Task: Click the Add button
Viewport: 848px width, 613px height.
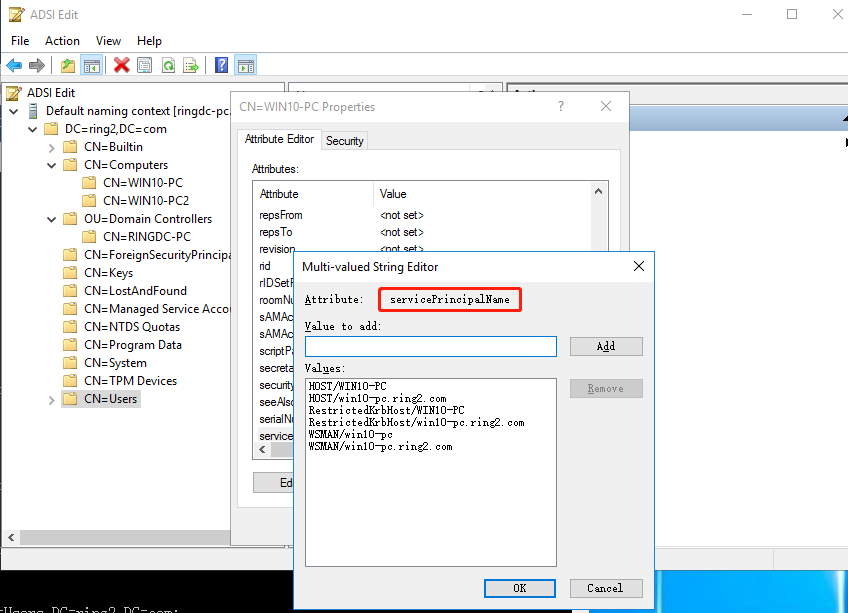Action: pyautogui.click(x=606, y=346)
